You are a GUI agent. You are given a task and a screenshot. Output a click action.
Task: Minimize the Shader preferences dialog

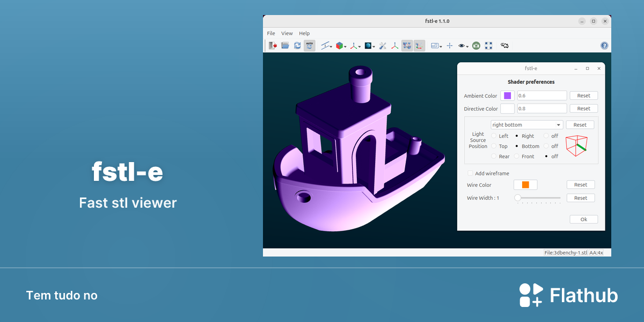tap(576, 69)
